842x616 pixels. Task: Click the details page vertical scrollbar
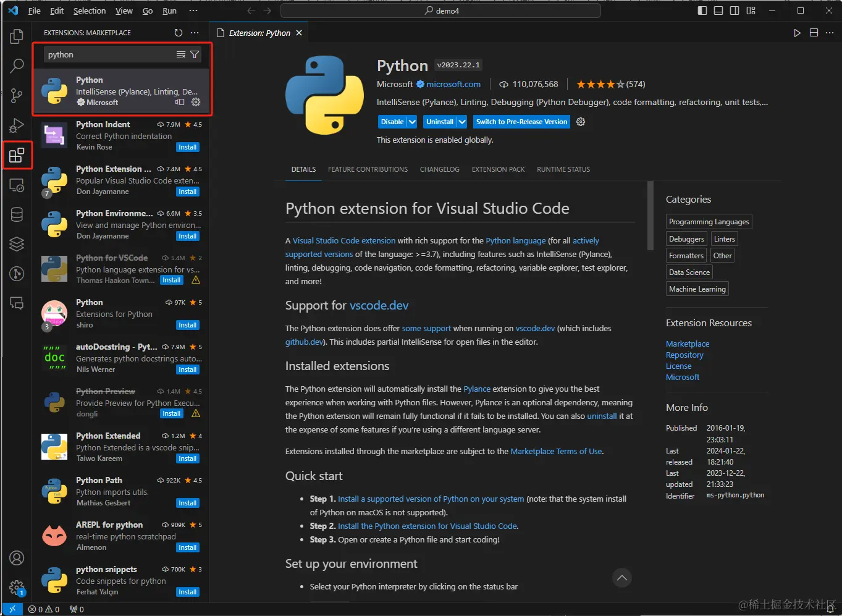tap(650, 216)
